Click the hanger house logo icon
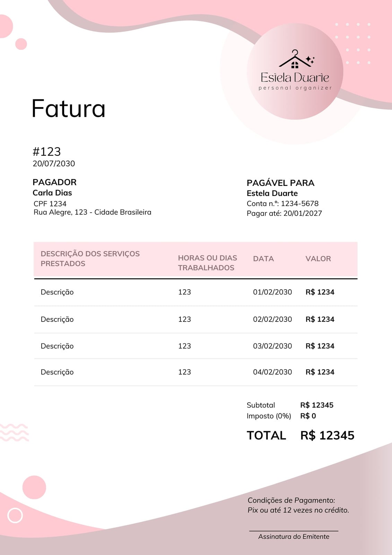This screenshot has height=555, width=392. [297, 59]
